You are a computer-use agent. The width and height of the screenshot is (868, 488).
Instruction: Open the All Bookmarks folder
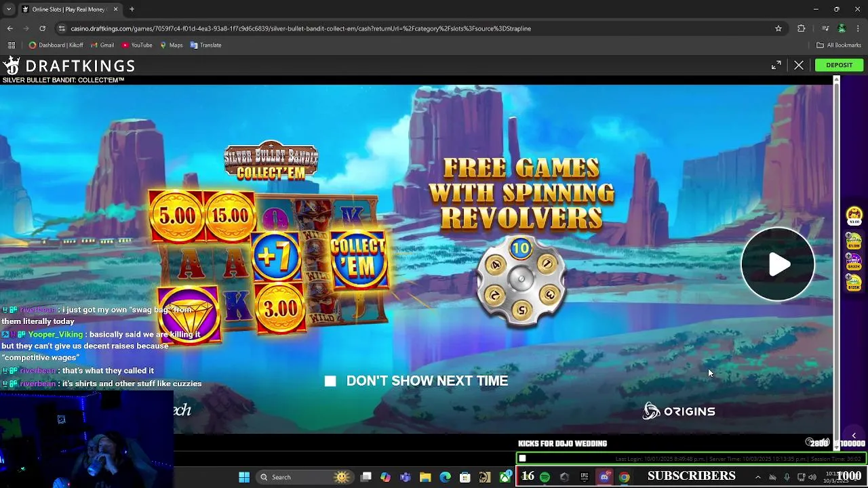click(x=839, y=45)
